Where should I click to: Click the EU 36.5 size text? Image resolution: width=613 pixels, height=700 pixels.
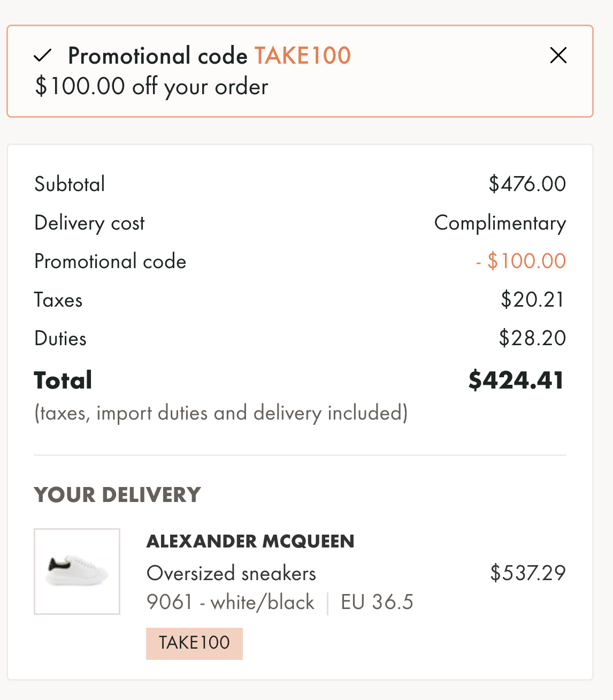click(x=377, y=603)
